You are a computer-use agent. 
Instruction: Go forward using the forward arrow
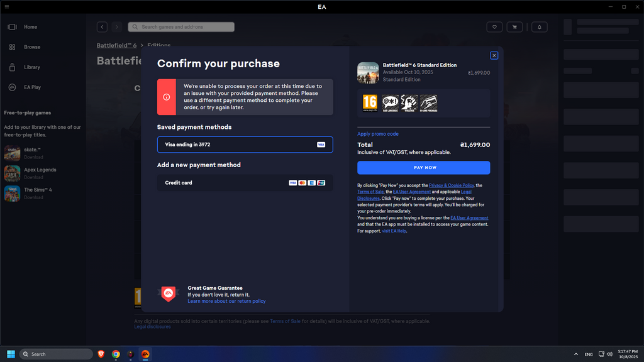pos(116,27)
